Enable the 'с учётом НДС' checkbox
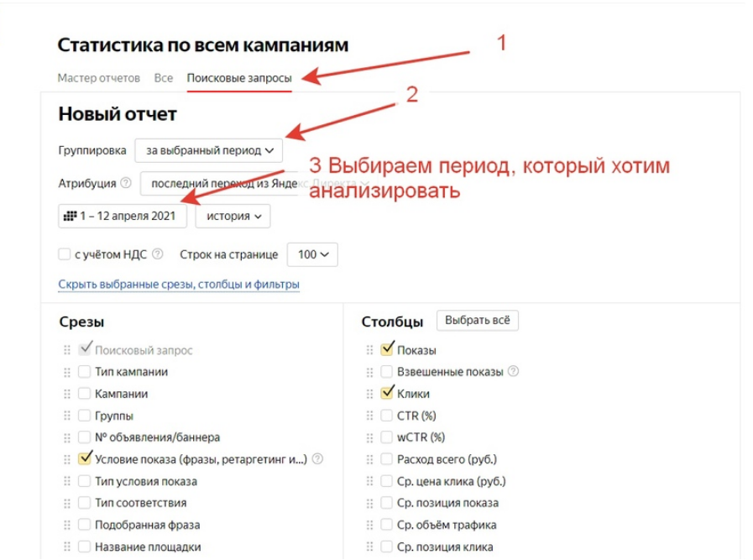 pyautogui.click(x=64, y=254)
